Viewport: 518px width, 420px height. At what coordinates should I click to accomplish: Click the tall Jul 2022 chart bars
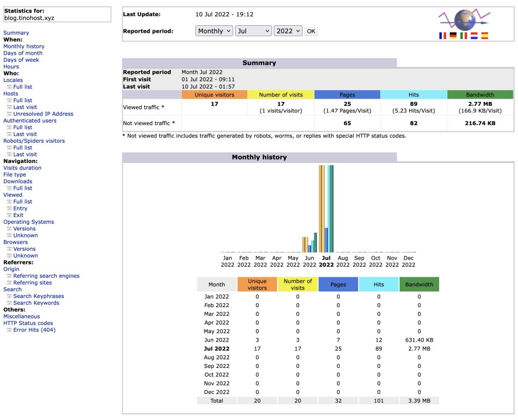[x=326, y=209]
